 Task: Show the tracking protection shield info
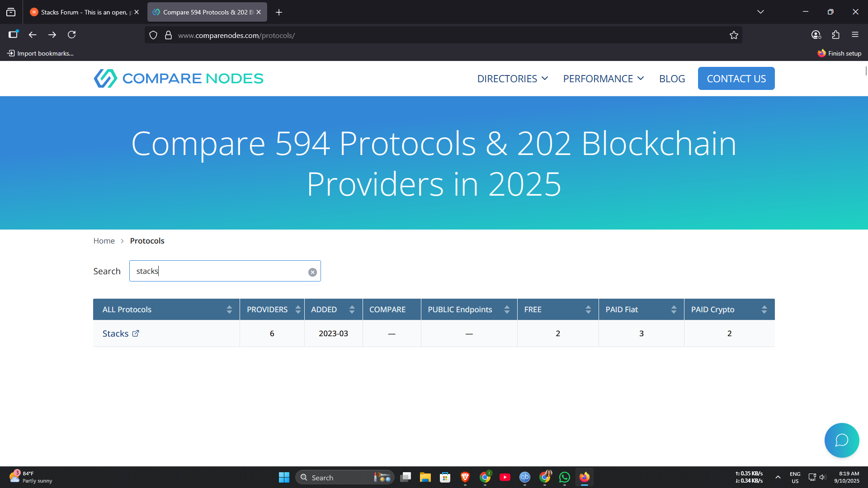[153, 35]
